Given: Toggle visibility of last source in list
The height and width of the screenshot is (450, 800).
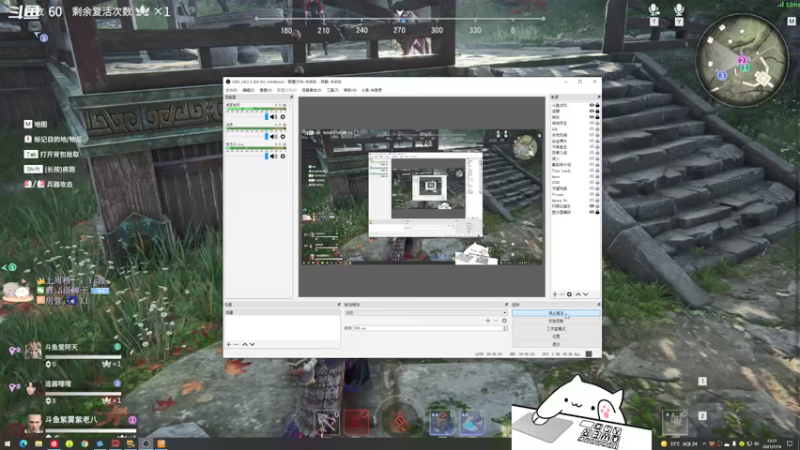Looking at the screenshot, I should pos(592,212).
